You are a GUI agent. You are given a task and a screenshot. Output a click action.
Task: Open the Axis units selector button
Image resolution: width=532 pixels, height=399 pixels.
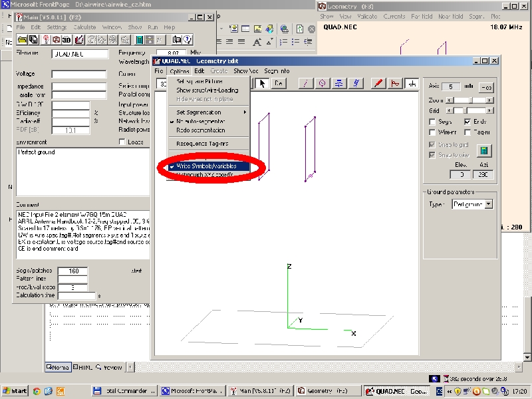point(486,87)
